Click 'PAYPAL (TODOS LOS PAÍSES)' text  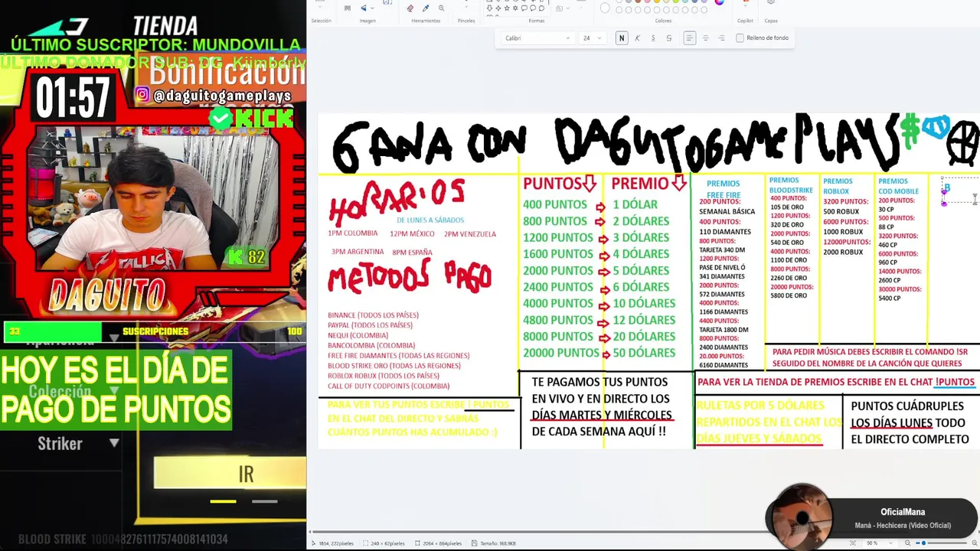click(370, 325)
